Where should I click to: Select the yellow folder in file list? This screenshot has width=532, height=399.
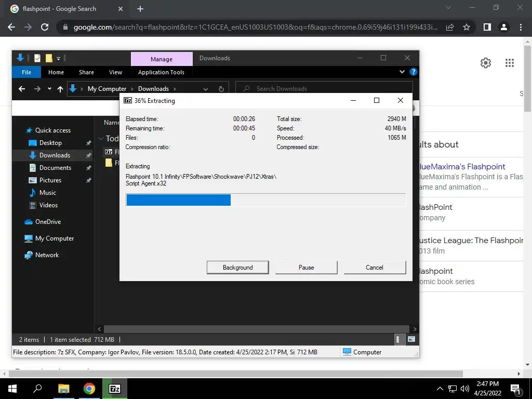point(109,163)
